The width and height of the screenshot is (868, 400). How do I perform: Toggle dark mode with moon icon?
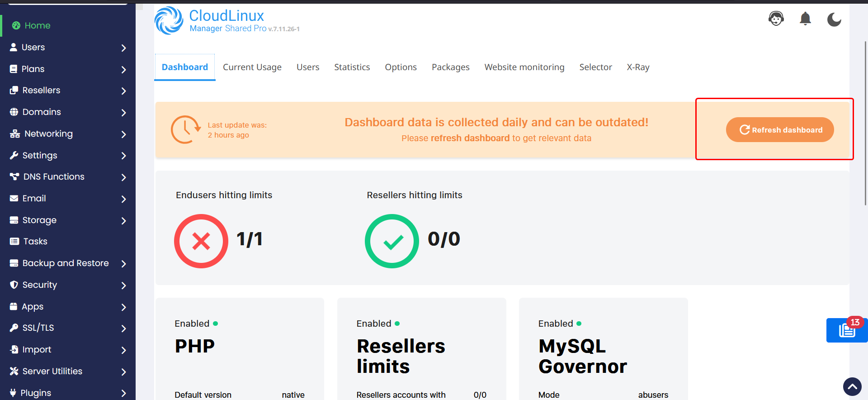coord(834,19)
